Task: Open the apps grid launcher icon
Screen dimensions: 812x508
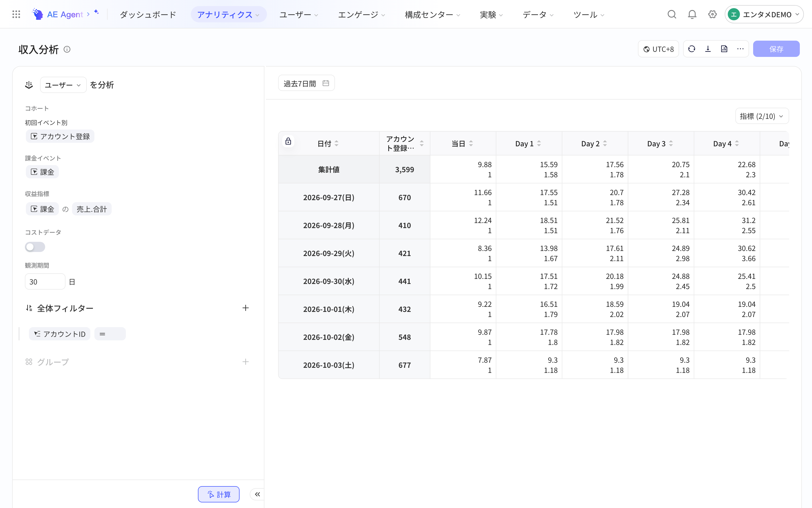Action: 16,14
